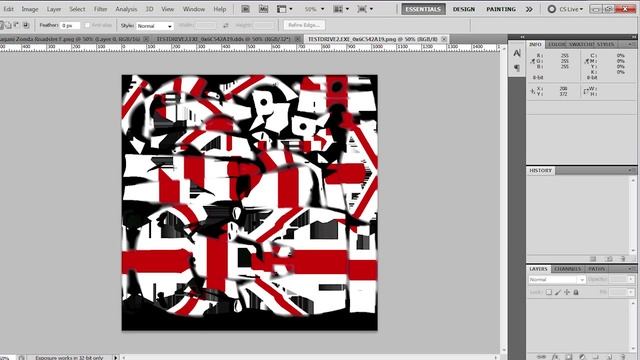Click the swap width and height icon
Image resolution: width=640 pixels, height=360 pixels.
point(226,26)
